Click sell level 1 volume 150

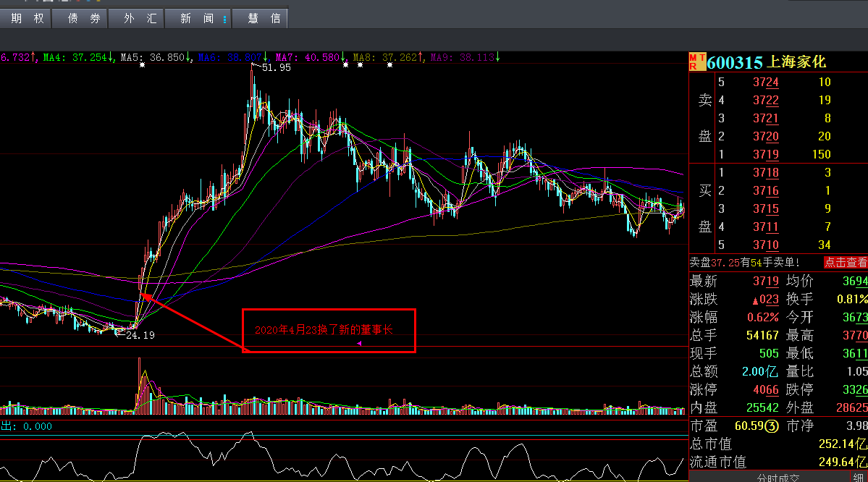point(821,154)
